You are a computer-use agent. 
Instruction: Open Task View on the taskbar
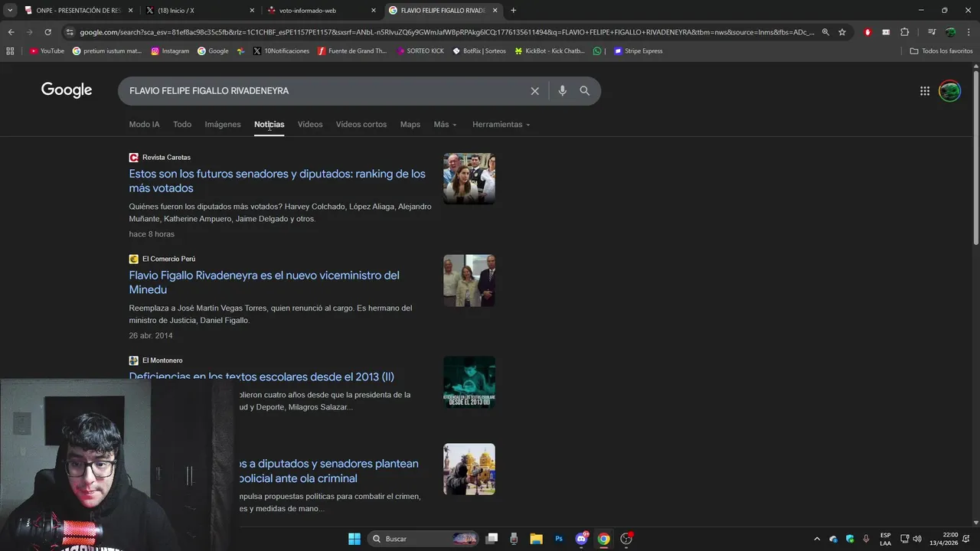[x=492, y=539]
